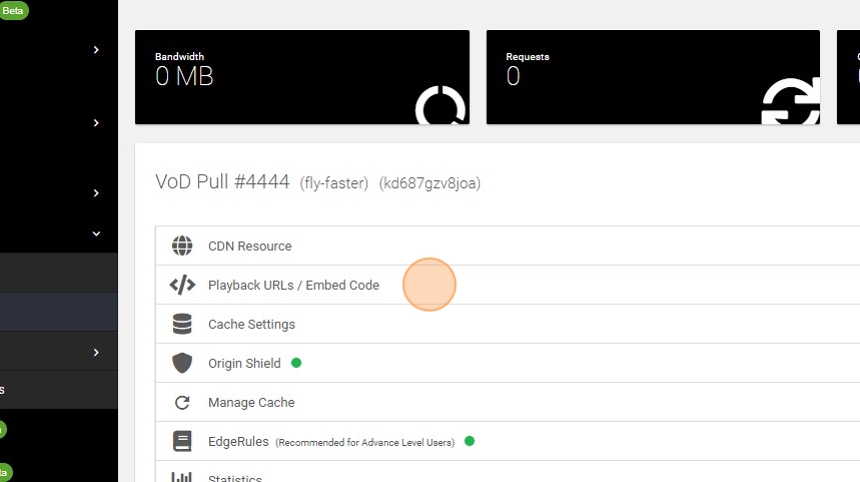Click the green Beta badge
This screenshot has width=860, height=482.
coord(13,10)
